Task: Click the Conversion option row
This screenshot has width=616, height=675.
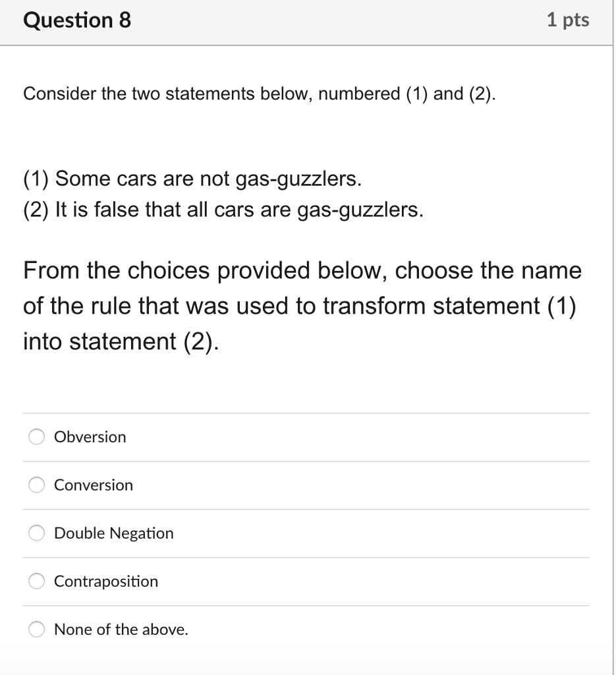Action: [x=306, y=484]
